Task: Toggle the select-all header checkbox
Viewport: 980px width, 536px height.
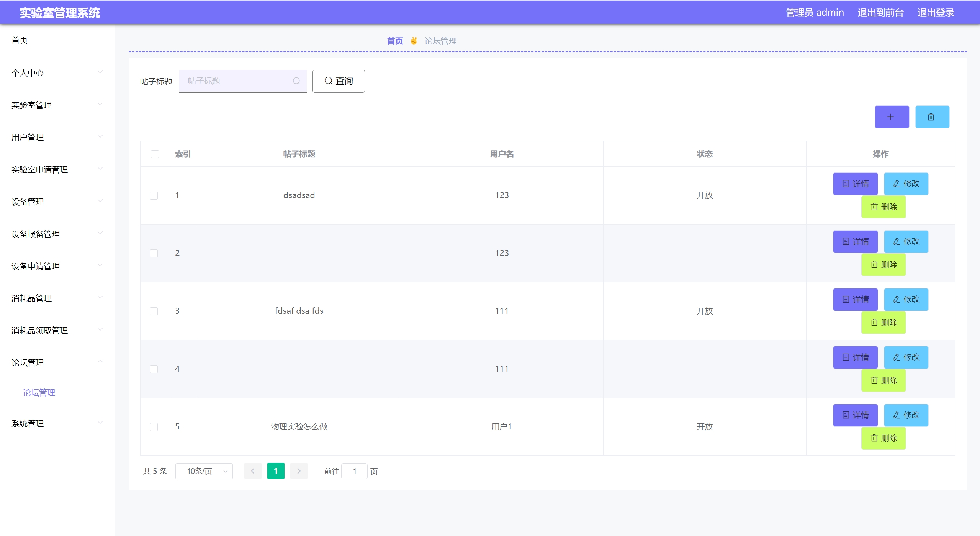Action: (155, 154)
